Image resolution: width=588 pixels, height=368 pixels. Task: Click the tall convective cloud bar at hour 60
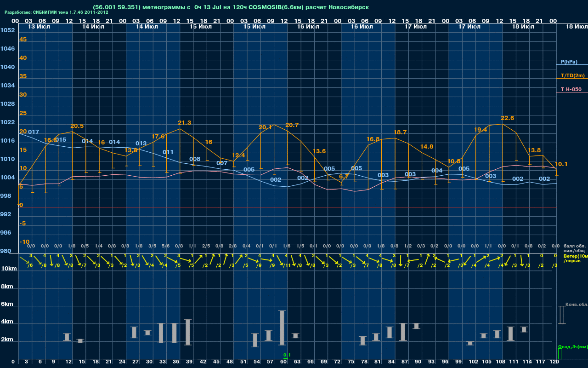point(282,328)
